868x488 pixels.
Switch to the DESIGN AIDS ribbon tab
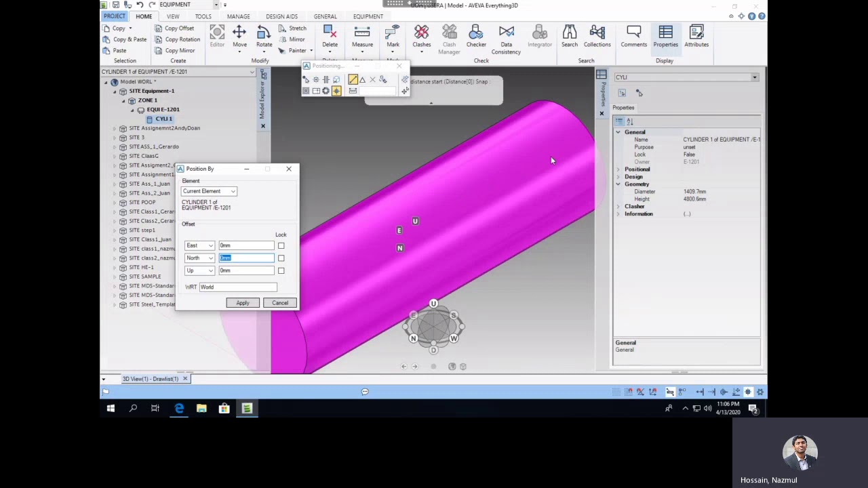(281, 16)
